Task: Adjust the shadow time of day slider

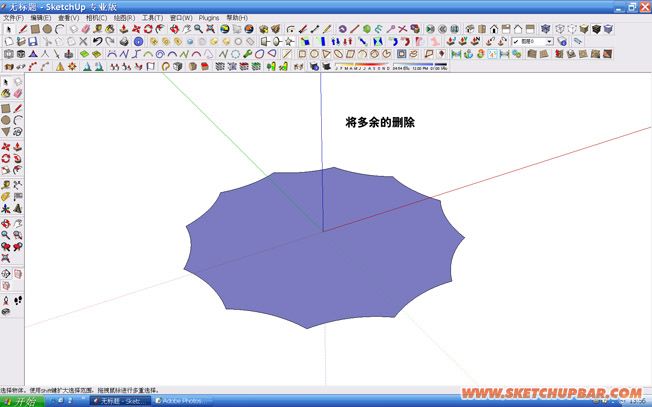Action: (420, 66)
